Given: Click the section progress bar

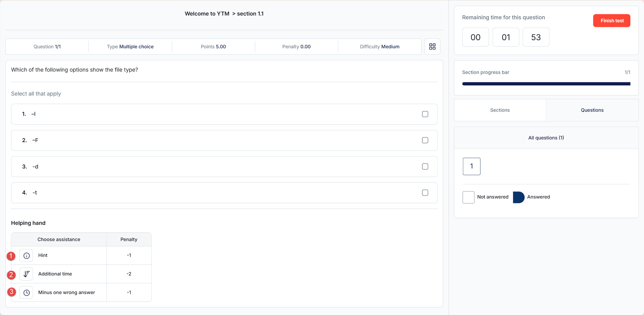Looking at the screenshot, I should tap(546, 84).
